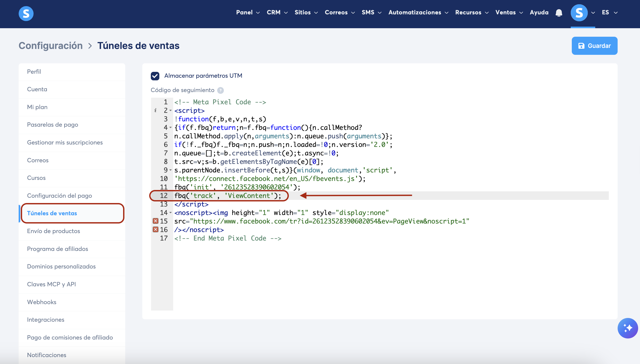The image size is (640, 364).
Task: Open Pasarelas de pago settings
Action: coord(52,125)
